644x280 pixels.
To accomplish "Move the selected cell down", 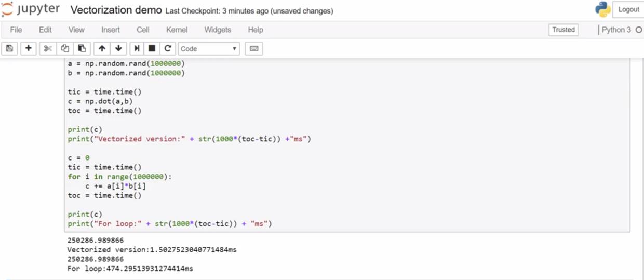I will click(x=118, y=48).
